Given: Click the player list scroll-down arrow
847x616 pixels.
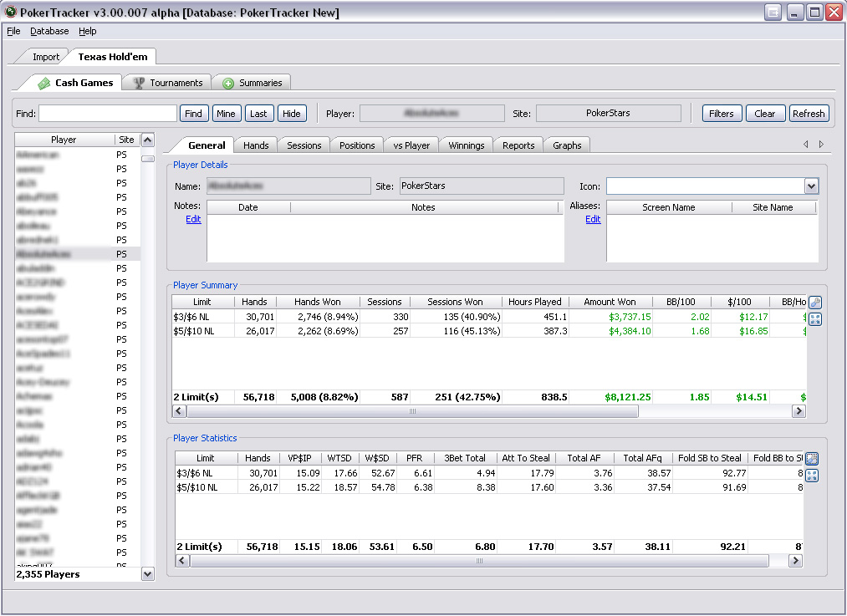Looking at the screenshot, I should click(x=147, y=574).
